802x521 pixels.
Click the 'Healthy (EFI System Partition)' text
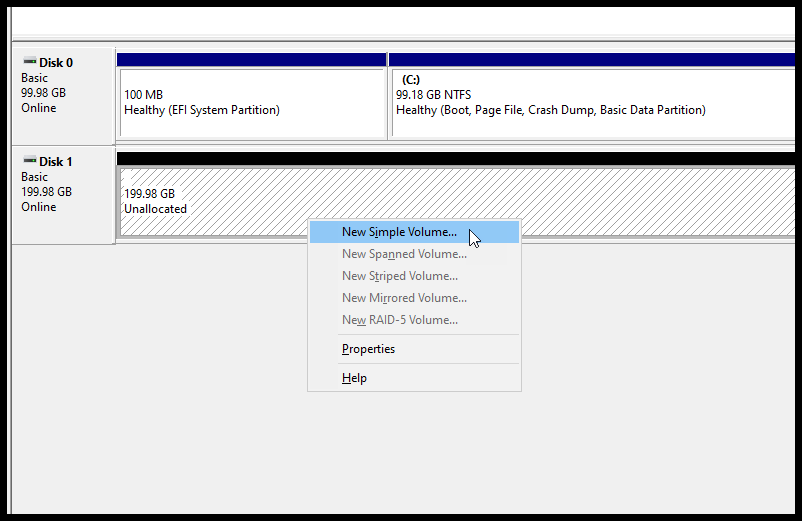pos(202,110)
